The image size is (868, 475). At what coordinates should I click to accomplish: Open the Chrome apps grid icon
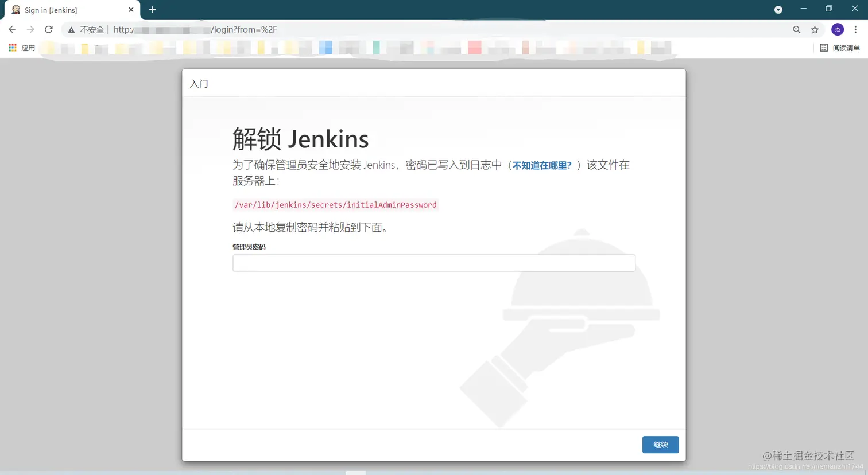(12, 48)
